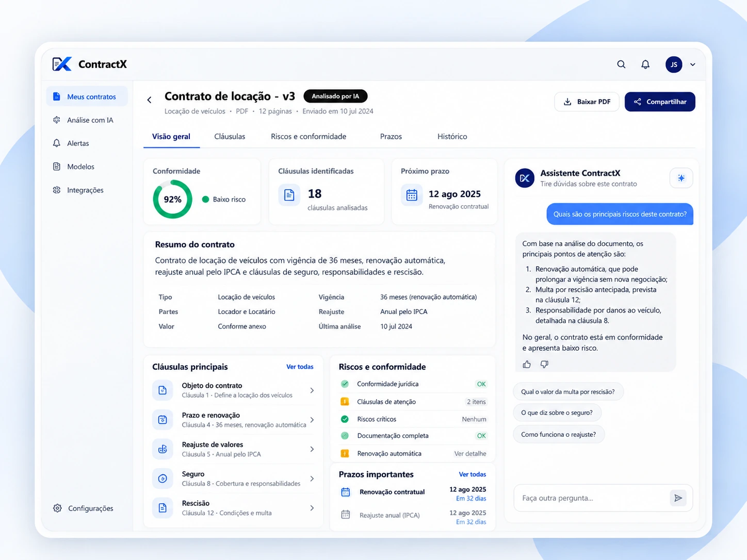This screenshot has width=747, height=560.
Task: Open search with the magnifier icon
Action: point(621,64)
